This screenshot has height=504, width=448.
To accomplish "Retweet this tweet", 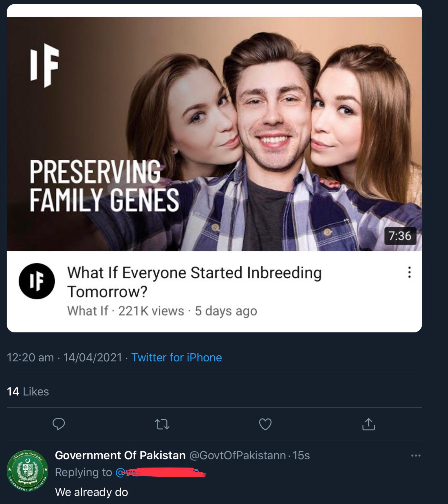I will (x=162, y=424).
